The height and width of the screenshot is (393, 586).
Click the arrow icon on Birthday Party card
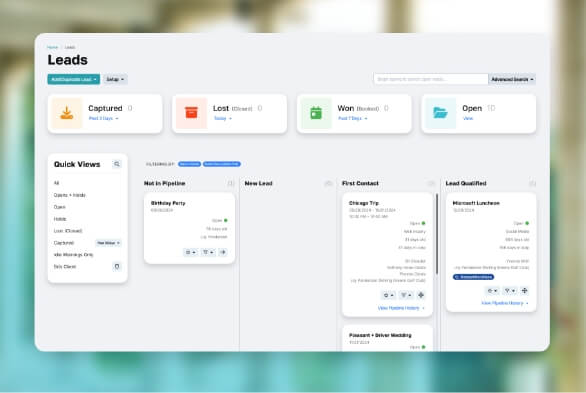223,252
